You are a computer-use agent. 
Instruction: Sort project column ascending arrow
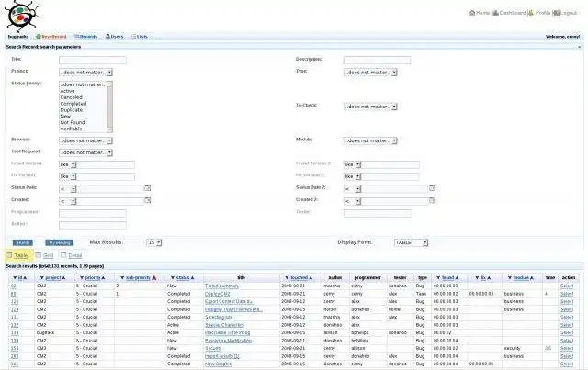pyautogui.click(x=63, y=278)
